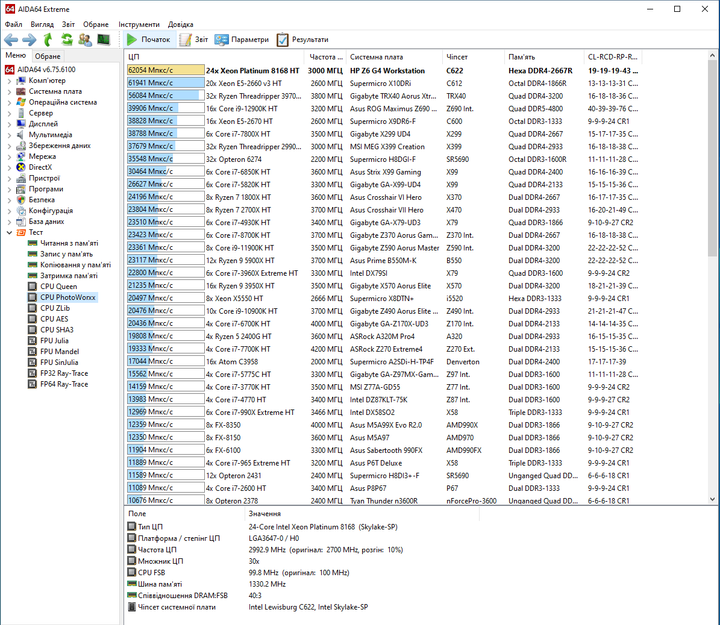
Task: Select the CPU Queen benchmark icon
Action: click(32, 287)
